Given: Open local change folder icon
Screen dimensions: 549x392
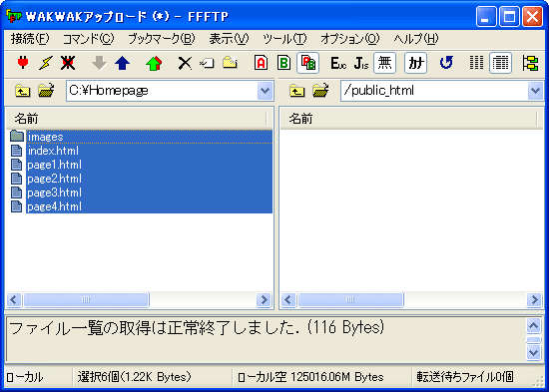Looking at the screenshot, I should [46, 91].
